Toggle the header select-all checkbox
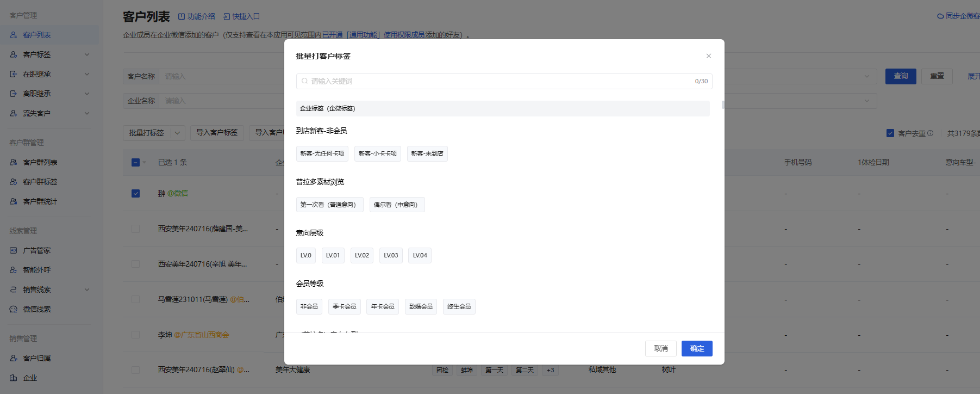The image size is (980, 394). (x=136, y=162)
